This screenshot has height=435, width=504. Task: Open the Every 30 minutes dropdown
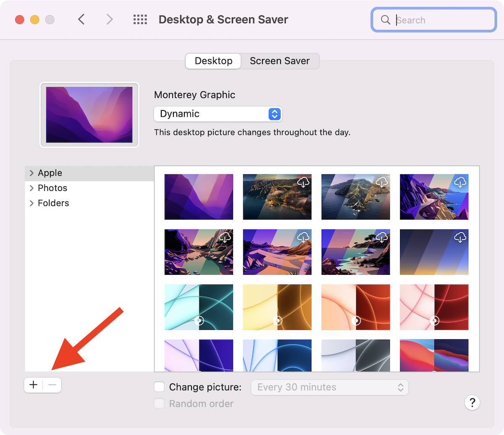[x=329, y=387]
